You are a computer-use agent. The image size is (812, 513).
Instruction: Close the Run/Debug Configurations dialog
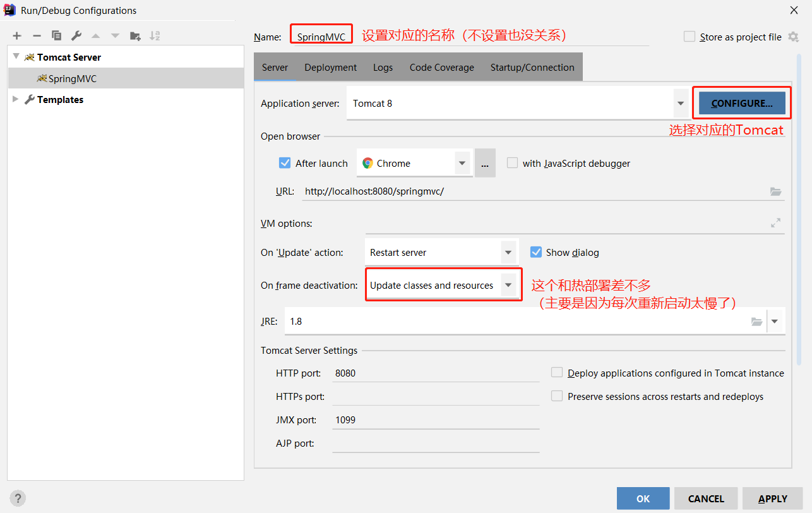coord(794,10)
